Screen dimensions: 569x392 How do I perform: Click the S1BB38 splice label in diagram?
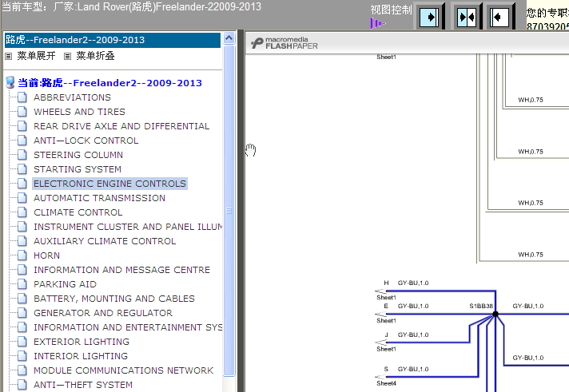(x=481, y=306)
